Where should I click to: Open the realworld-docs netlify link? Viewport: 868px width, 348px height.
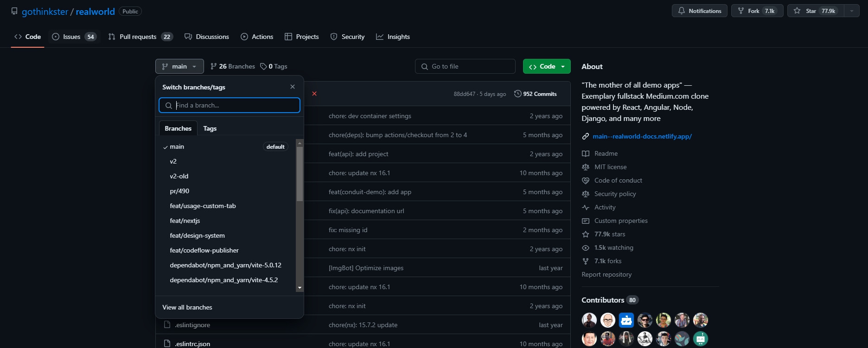coord(642,136)
